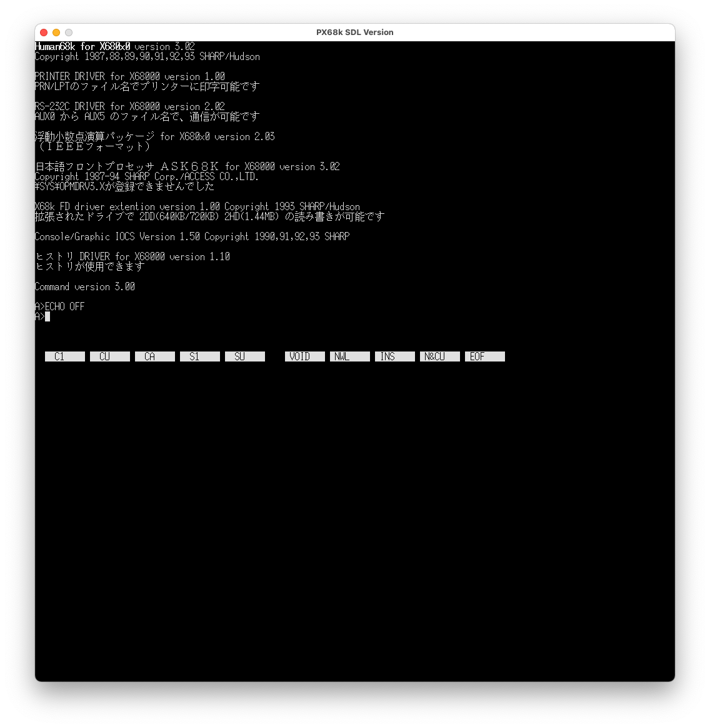Image resolution: width=710 pixels, height=728 pixels.
Task: Click the 'ASK68K for X68000 version 3.02' line
Action: [x=187, y=166]
